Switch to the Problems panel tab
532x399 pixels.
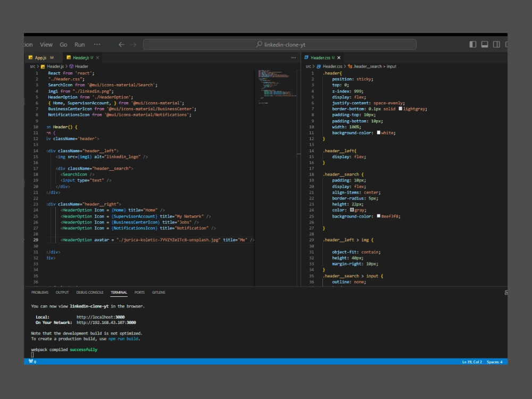click(x=40, y=292)
